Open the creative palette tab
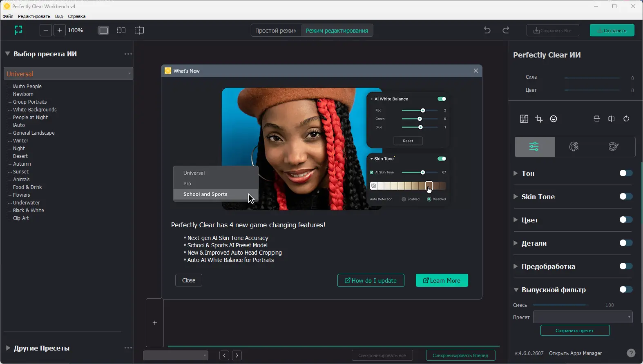The image size is (643, 364). click(614, 147)
